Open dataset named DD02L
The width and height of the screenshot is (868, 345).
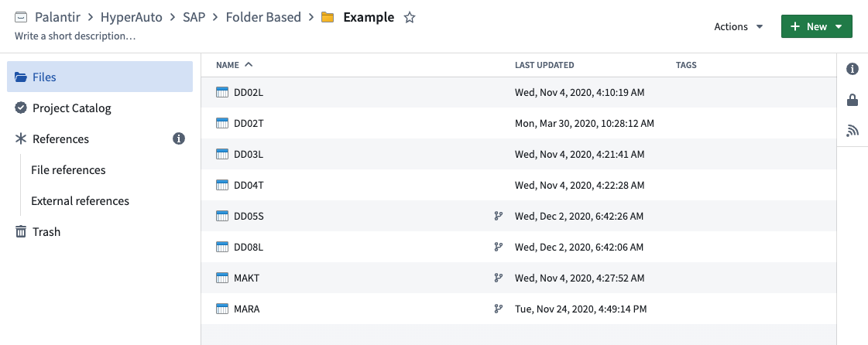click(249, 92)
